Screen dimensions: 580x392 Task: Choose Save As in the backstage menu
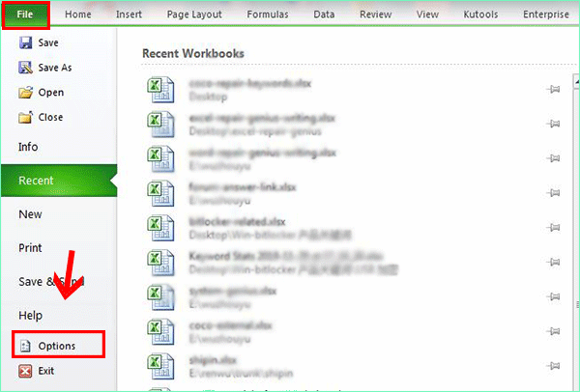click(x=45, y=68)
